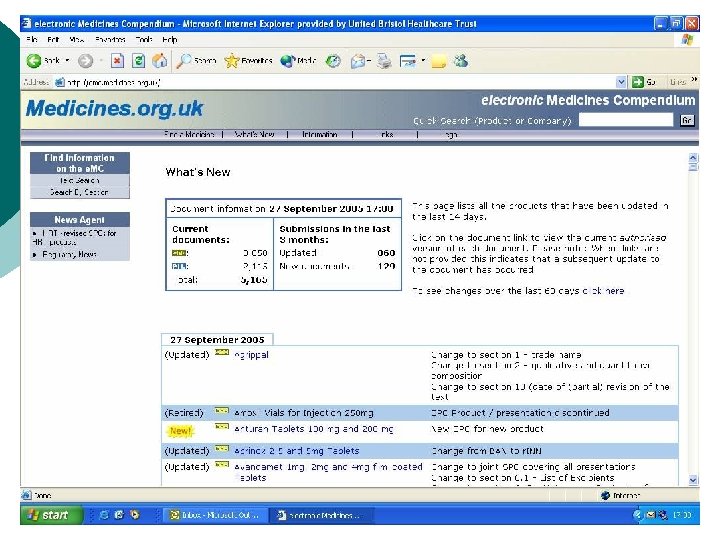Click the page scrollbar down arrow
This screenshot has height=540, width=720.
(693, 480)
